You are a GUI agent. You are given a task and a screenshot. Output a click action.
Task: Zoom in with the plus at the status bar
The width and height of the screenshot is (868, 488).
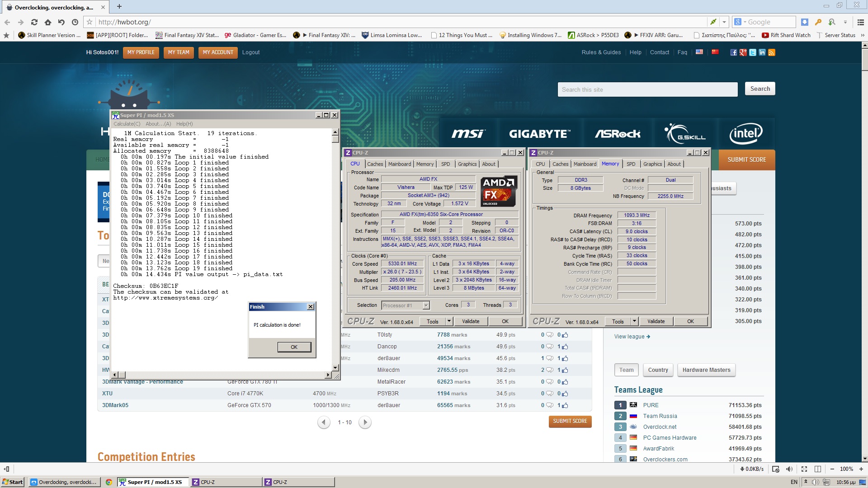coord(861,469)
